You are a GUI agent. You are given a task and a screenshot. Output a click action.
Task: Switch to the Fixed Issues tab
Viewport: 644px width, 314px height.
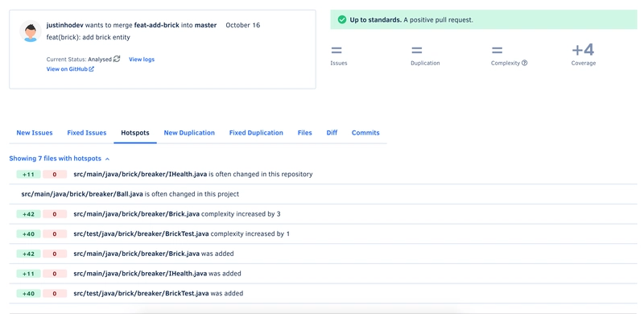click(x=87, y=133)
